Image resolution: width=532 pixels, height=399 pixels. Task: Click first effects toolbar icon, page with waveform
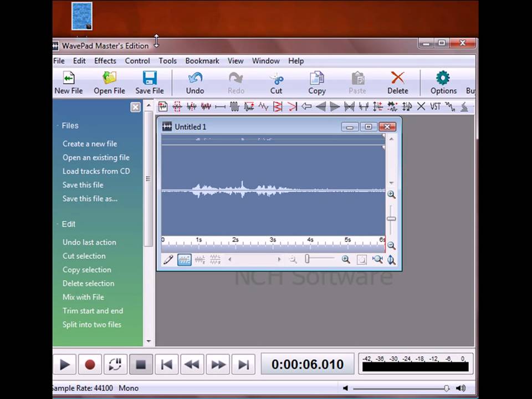point(163,106)
